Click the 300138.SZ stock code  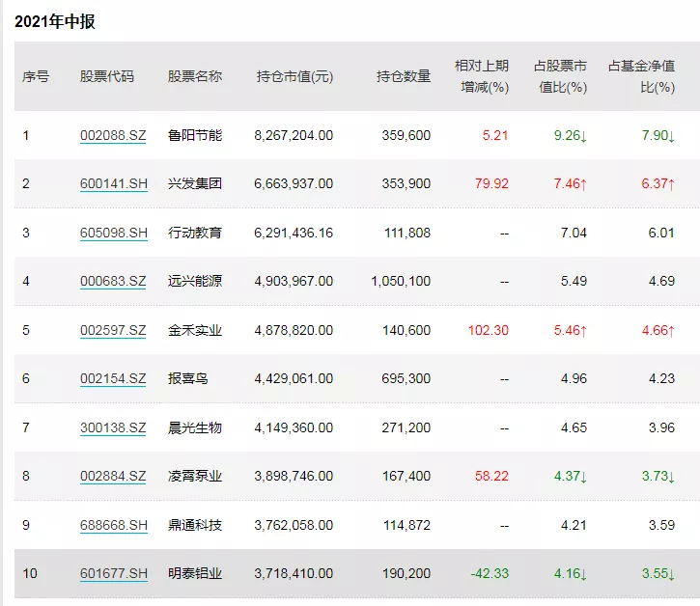[113, 427]
